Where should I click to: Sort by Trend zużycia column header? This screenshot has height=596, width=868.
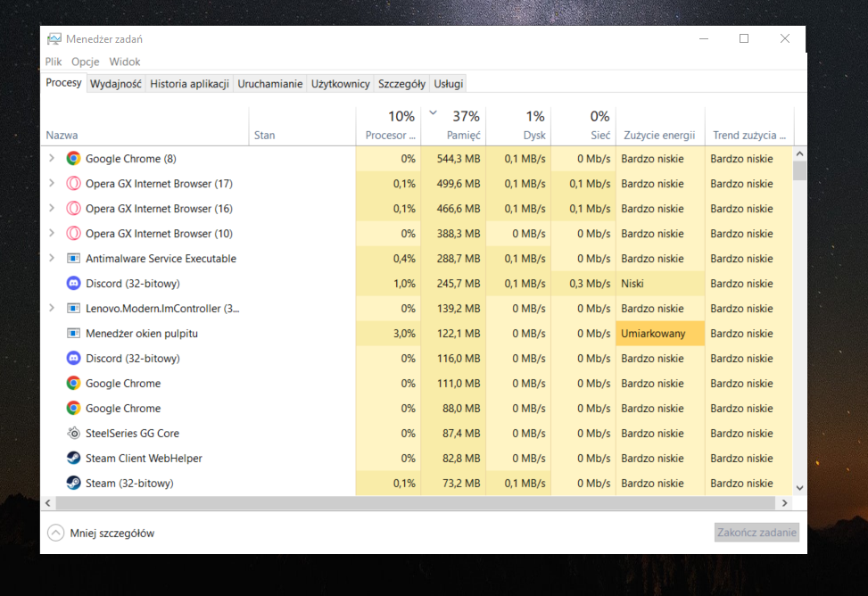click(749, 127)
